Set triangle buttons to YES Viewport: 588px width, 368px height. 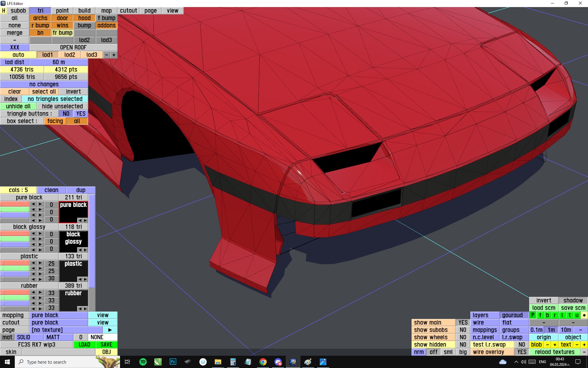point(81,114)
